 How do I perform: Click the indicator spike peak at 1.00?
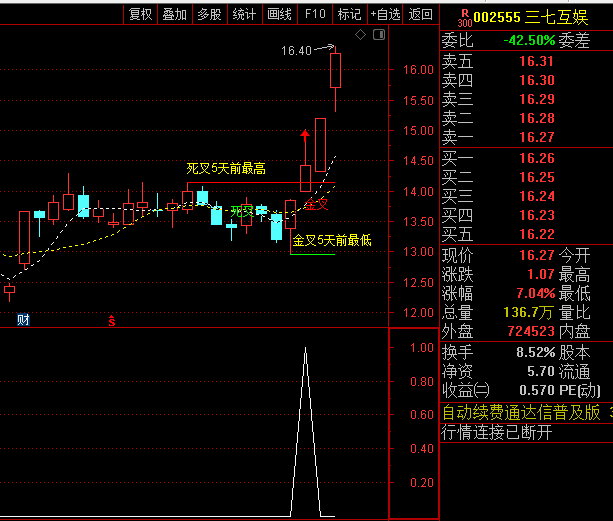[305, 349]
